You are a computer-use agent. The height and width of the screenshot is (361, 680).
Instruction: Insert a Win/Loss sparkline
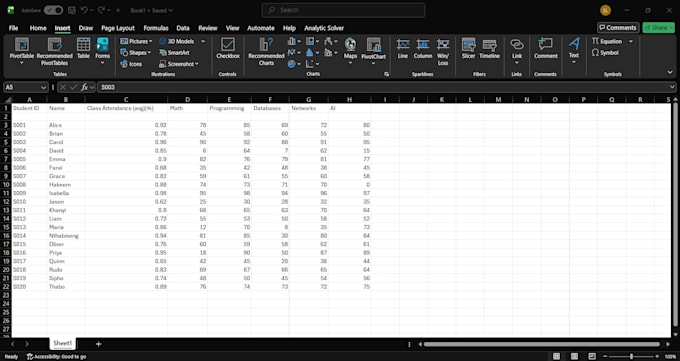click(x=443, y=52)
